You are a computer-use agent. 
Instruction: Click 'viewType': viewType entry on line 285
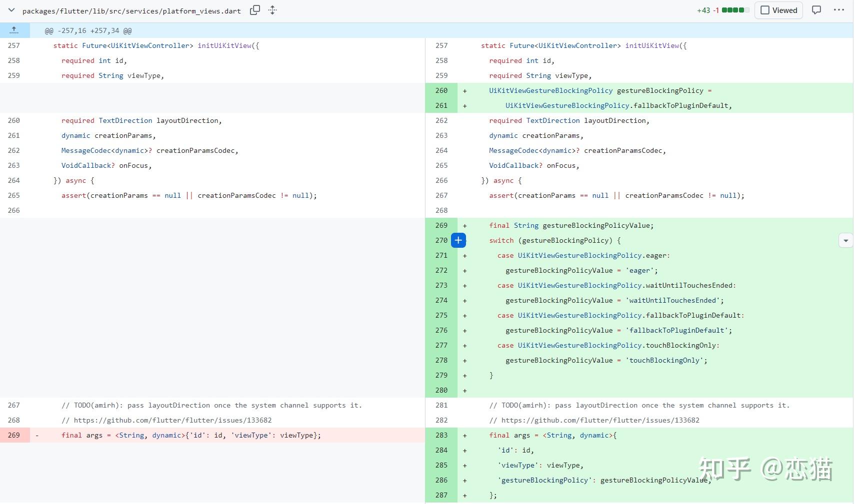540,465
